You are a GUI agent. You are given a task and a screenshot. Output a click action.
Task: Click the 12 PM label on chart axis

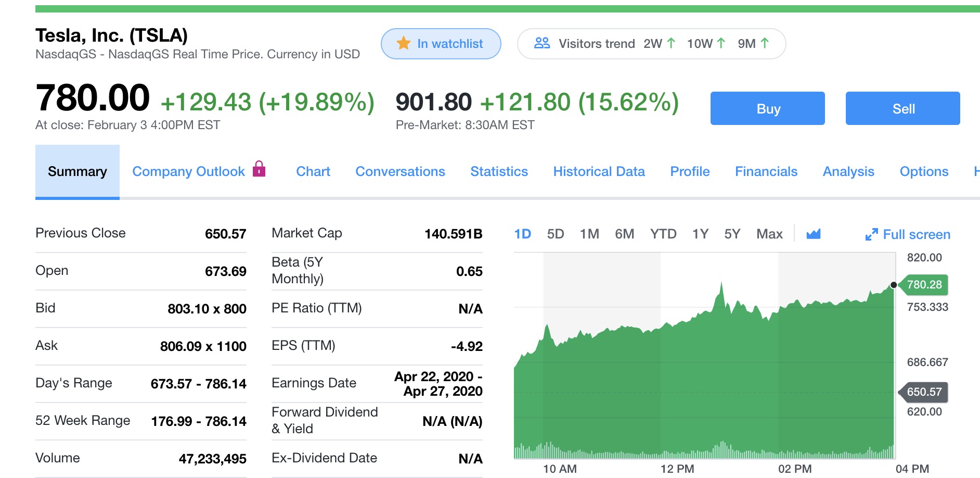point(677,469)
